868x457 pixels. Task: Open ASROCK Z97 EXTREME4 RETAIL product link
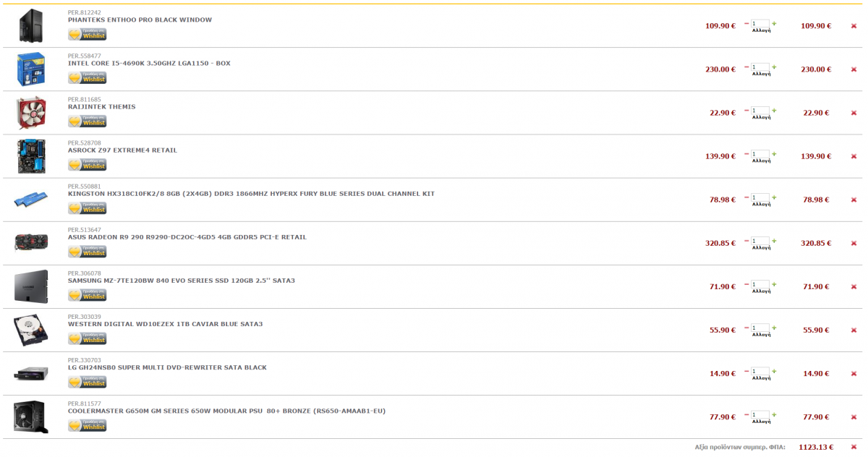pyautogui.click(x=122, y=150)
